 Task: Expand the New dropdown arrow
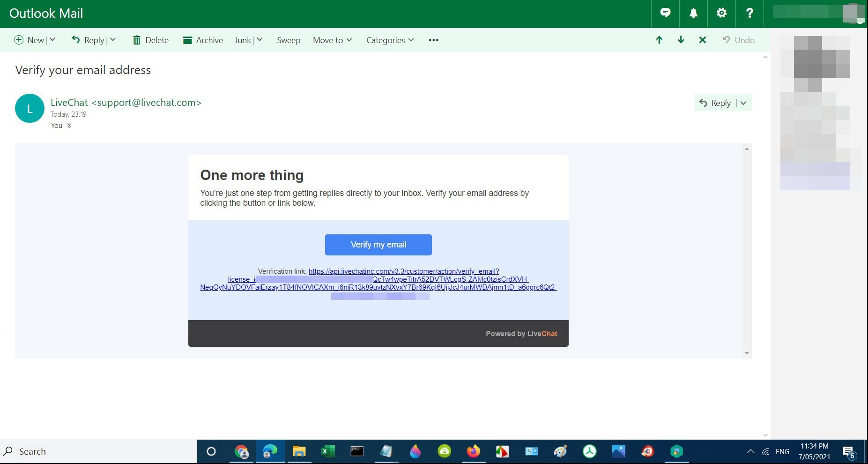pyautogui.click(x=52, y=40)
